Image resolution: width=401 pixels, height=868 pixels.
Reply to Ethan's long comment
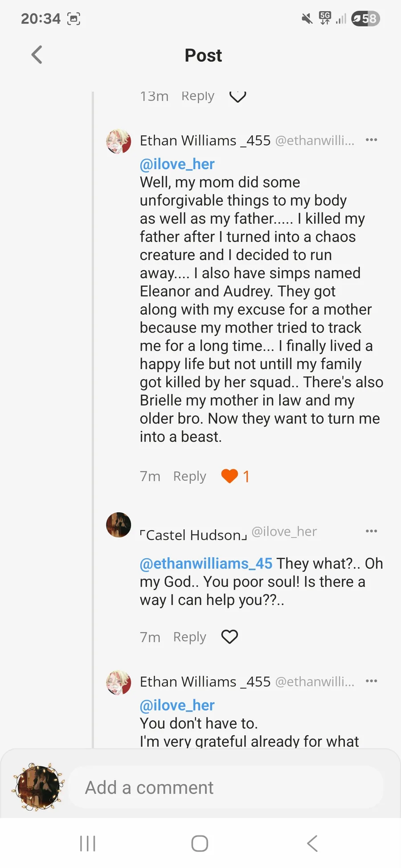(x=190, y=476)
